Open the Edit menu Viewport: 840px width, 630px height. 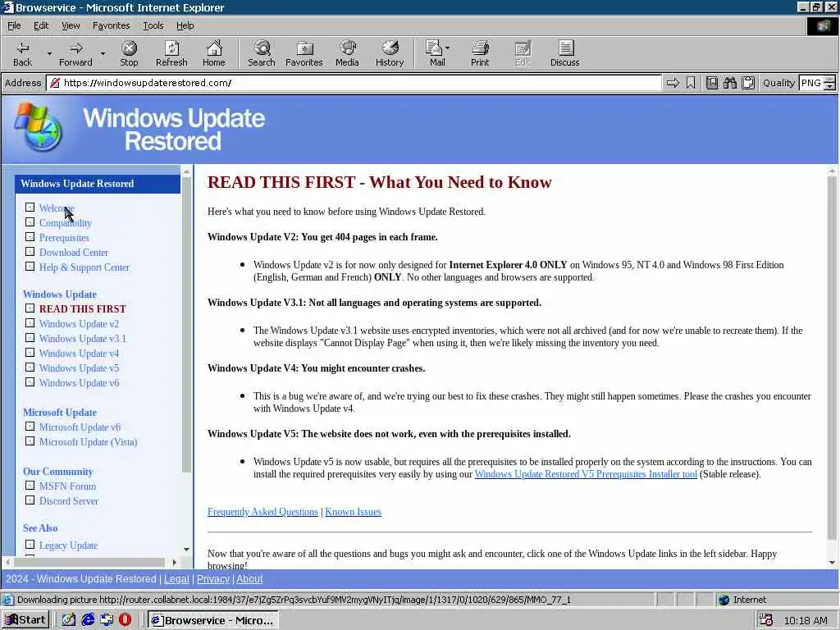[x=41, y=25]
